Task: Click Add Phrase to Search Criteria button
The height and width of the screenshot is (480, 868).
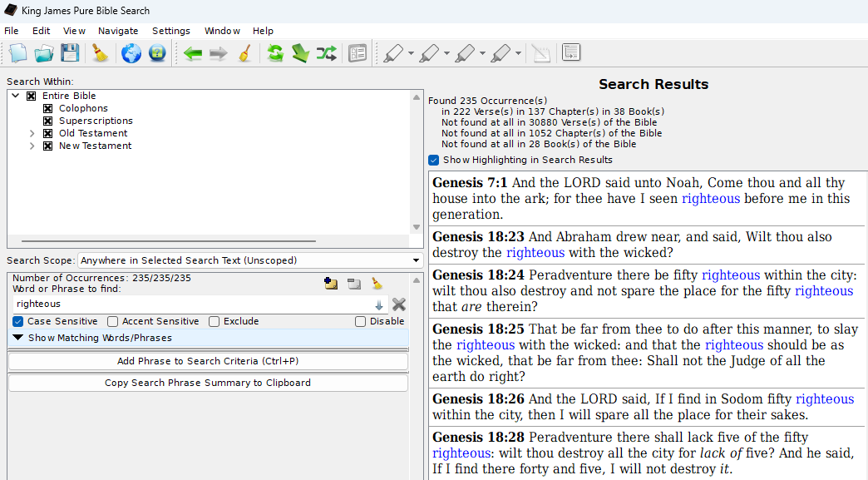Action: coord(207,360)
